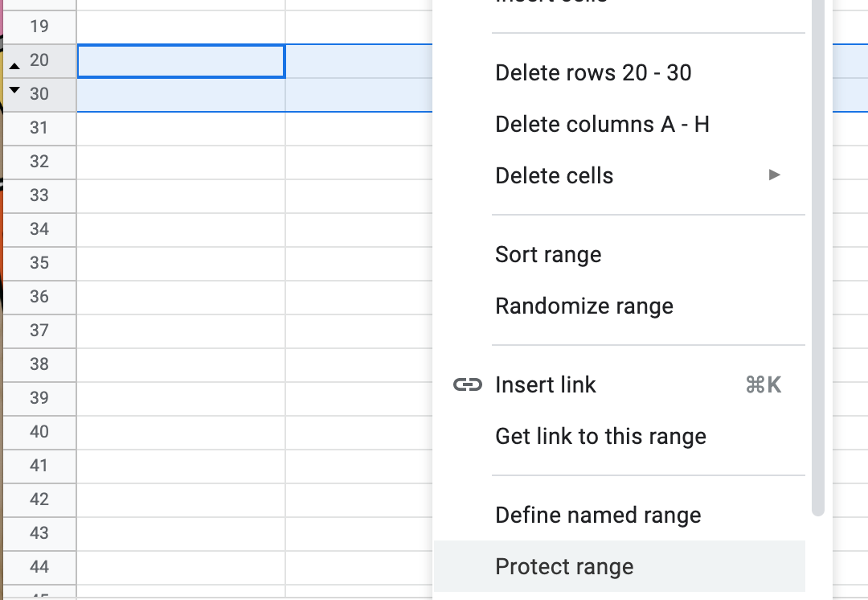Open the Delete cells submenu arrow

(774, 175)
